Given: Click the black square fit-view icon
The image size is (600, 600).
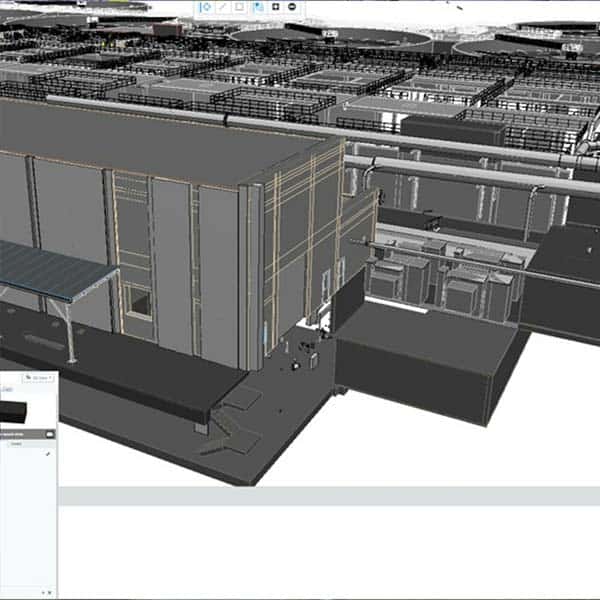Looking at the screenshot, I should (x=275, y=7).
